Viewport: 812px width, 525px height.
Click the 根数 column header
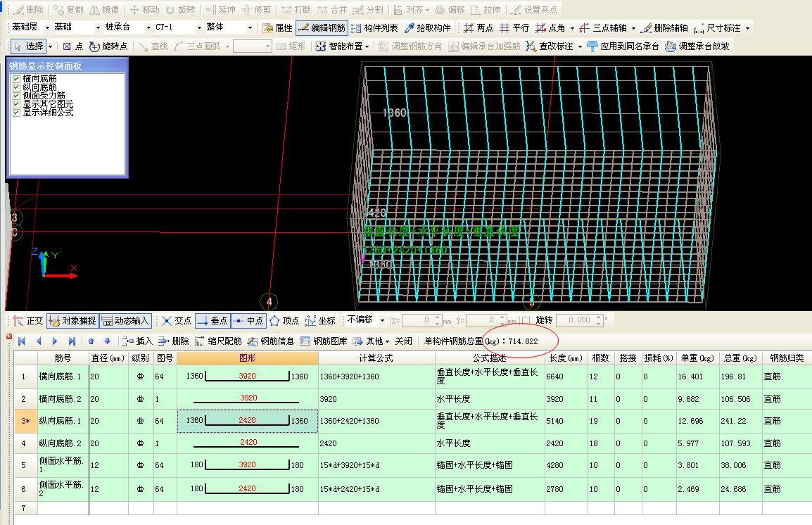tap(601, 358)
